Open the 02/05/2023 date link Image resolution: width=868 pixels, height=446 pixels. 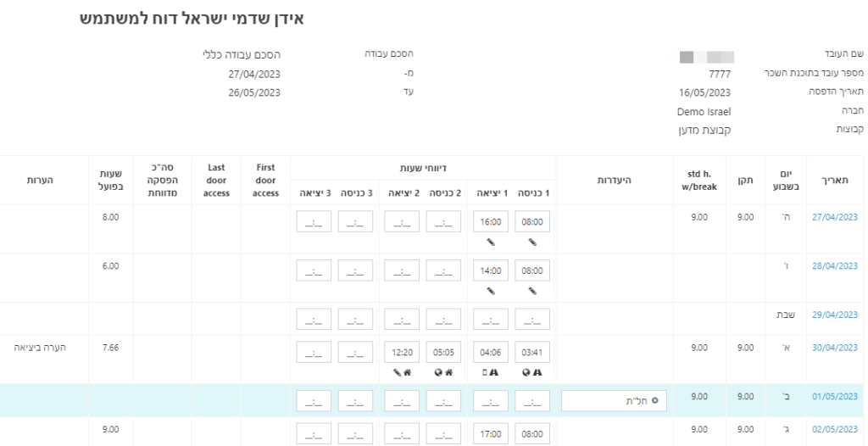[x=835, y=429]
